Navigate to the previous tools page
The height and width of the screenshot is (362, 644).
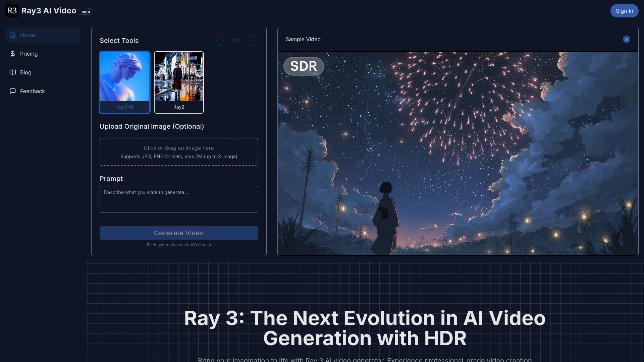point(217,41)
